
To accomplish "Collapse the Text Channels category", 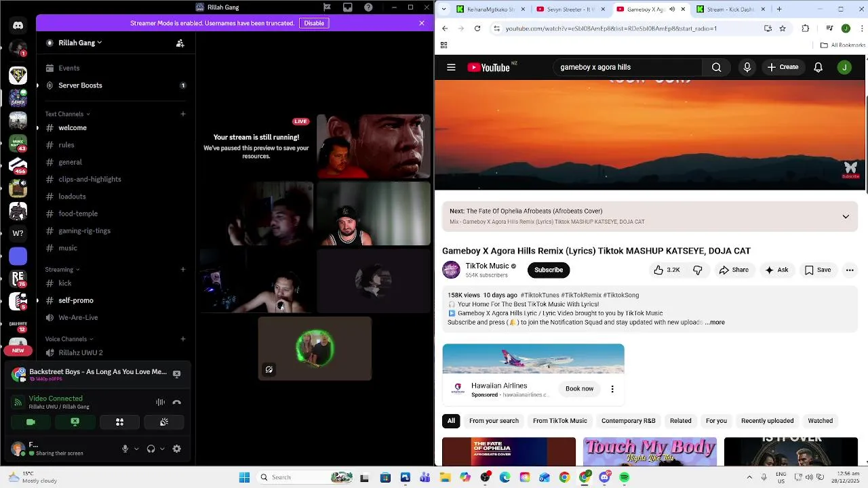I will (67, 114).
